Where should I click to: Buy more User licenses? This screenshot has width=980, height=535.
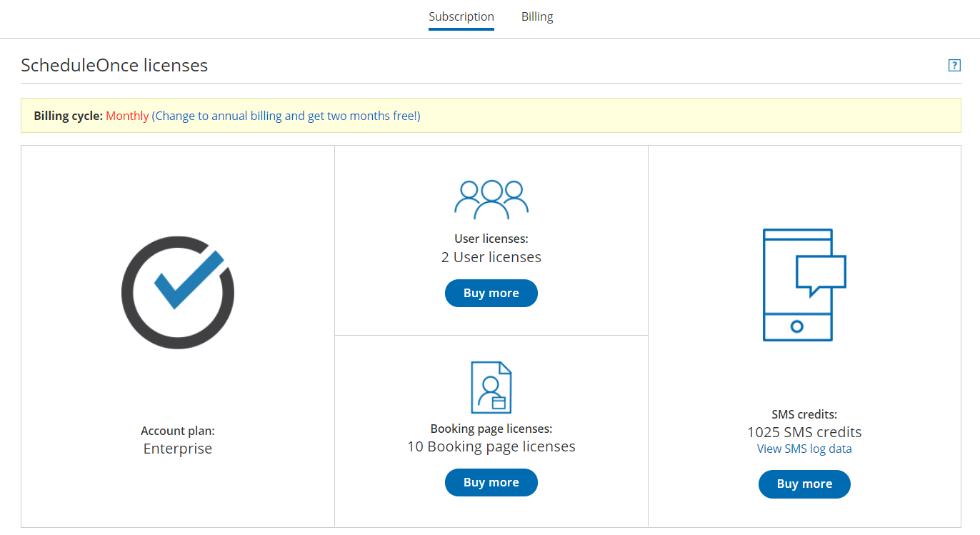(491, 294)
